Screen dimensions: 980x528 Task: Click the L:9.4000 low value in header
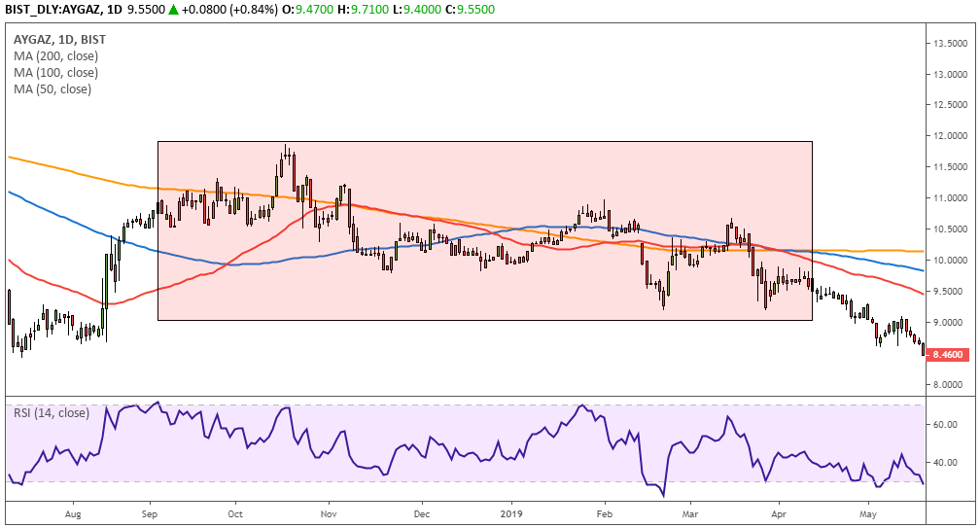pyautogui.click(x=416, y=10)
